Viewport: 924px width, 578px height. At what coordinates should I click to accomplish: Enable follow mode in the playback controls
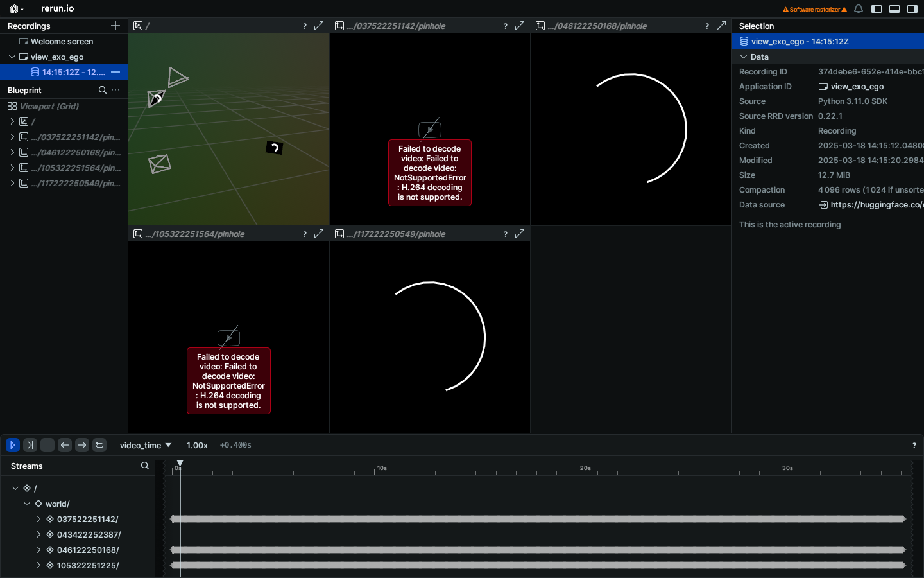[x=30, y=445]
